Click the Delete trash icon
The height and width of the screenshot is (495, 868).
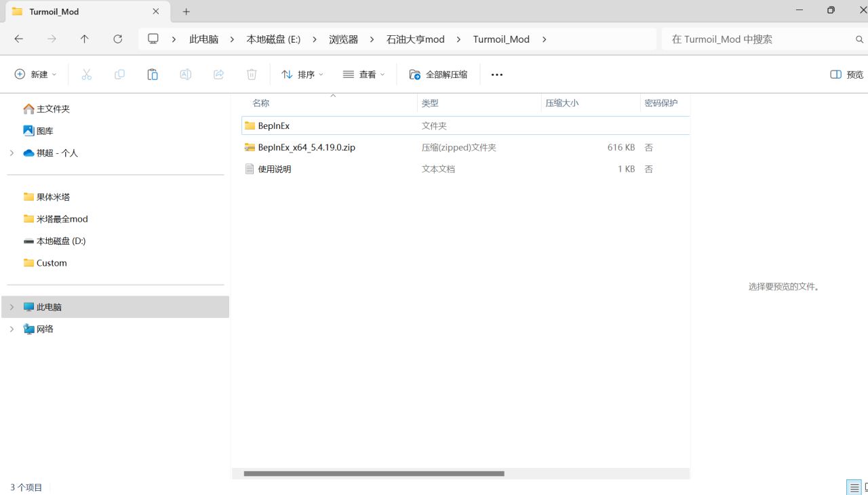[x=252, y=75]
